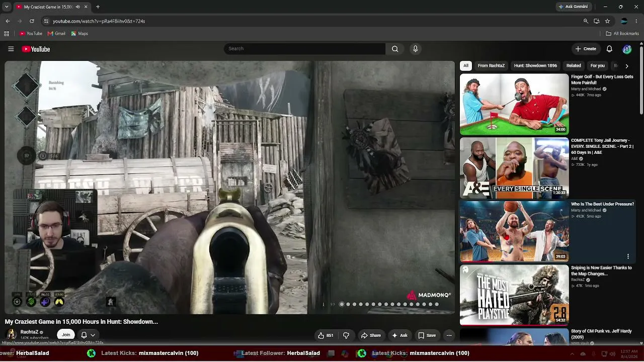The height and width of the screenshot is (362, 644).
Task: Click the Ask button below the video
Action: coord(399,335)
